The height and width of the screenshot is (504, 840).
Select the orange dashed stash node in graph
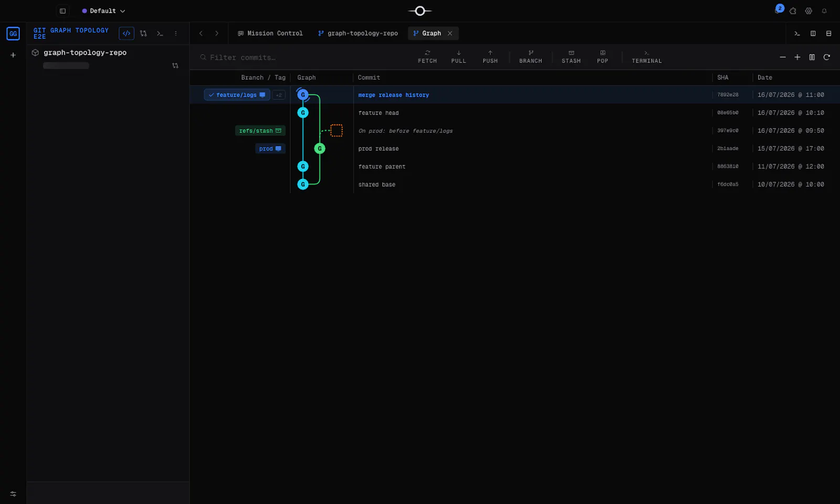tap(337, 131)
